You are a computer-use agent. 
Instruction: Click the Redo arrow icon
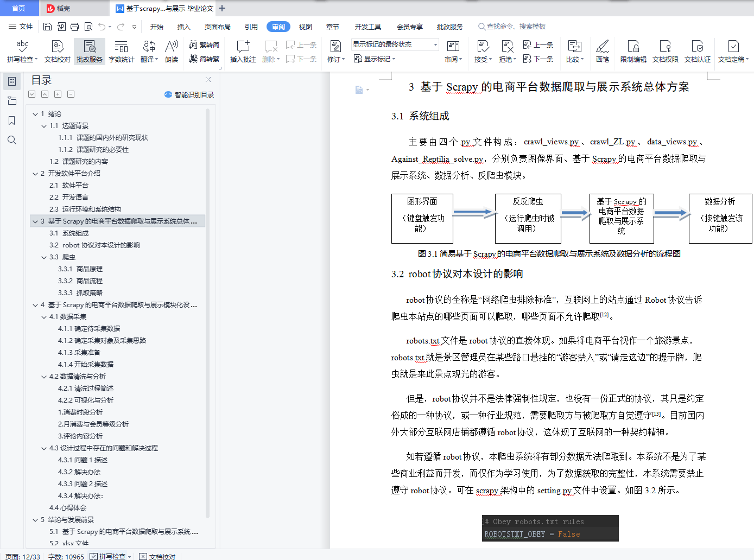tap(121, 27)
